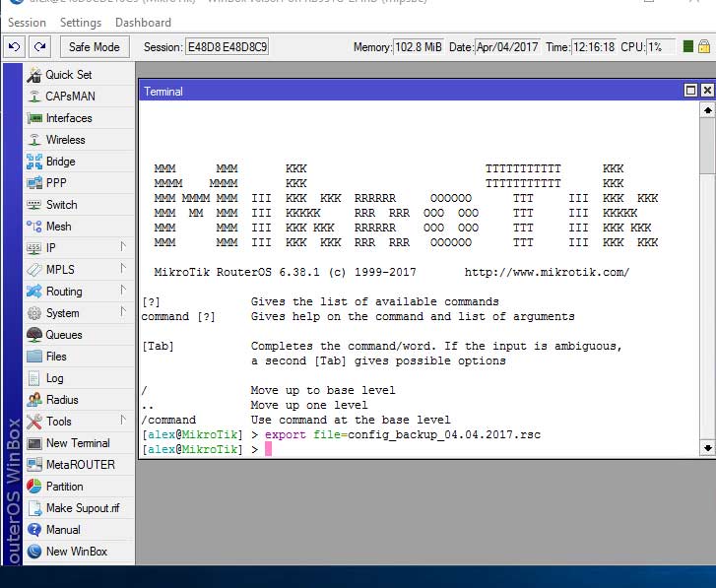Click the Undo arrow icon
This screenshot has width=716, height=588.
click(15, 46)
